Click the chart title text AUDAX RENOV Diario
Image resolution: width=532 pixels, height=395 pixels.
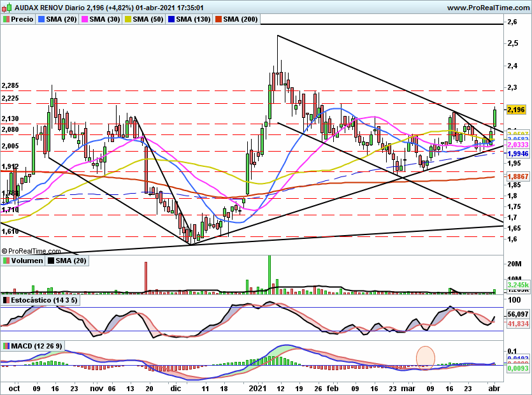(50, 8)
